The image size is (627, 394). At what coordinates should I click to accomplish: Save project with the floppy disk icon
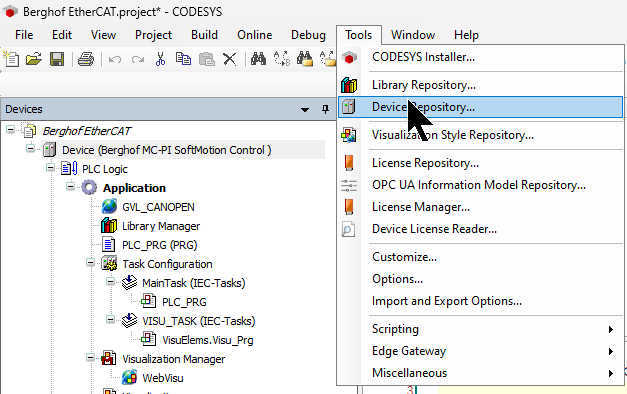point(57,59)
